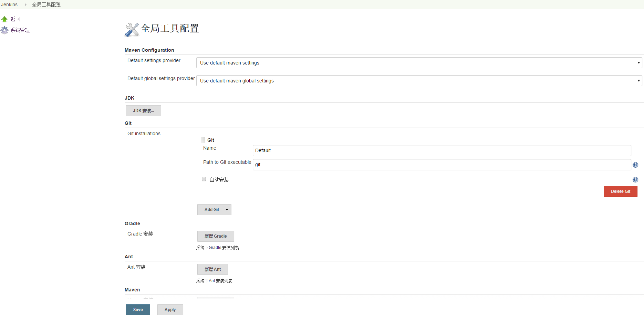Click the Default settings provider label
Screen dimensions: 644x319
(x=154, y=60)
